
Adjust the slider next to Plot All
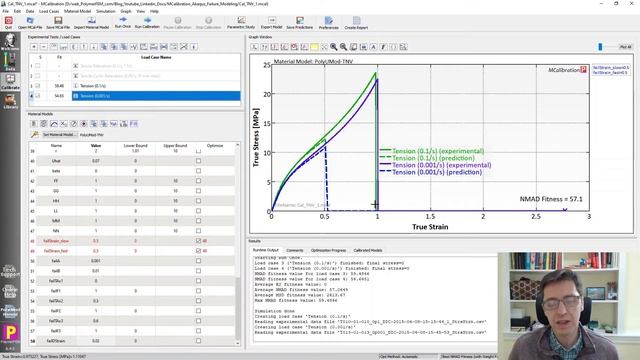(x=600, y=47)
